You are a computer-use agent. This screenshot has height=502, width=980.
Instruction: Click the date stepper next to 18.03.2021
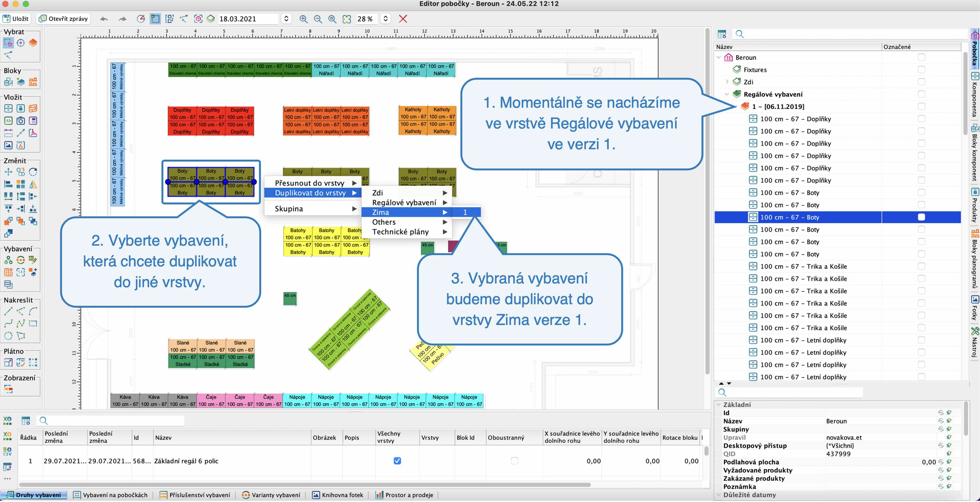(x=286, y=19)
